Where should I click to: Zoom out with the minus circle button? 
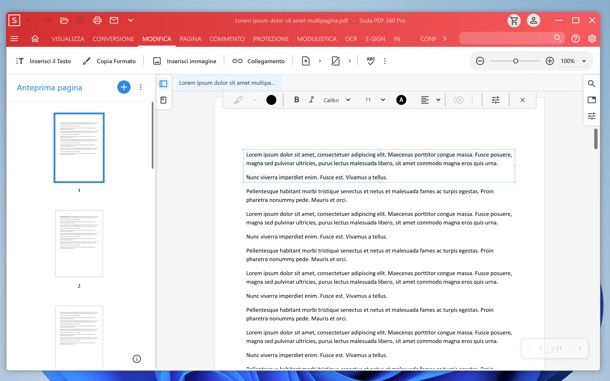(x=480, y=61)
